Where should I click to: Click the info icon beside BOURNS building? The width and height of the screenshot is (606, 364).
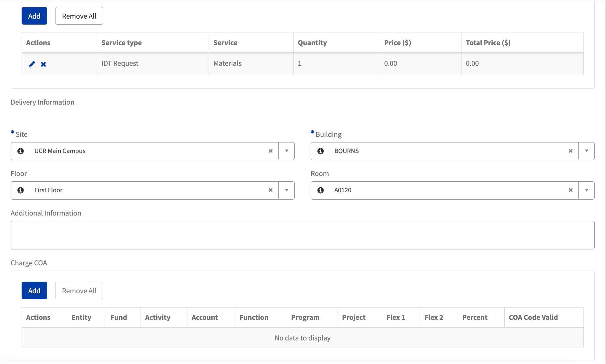pyautogui.click(x=320, y=151)
